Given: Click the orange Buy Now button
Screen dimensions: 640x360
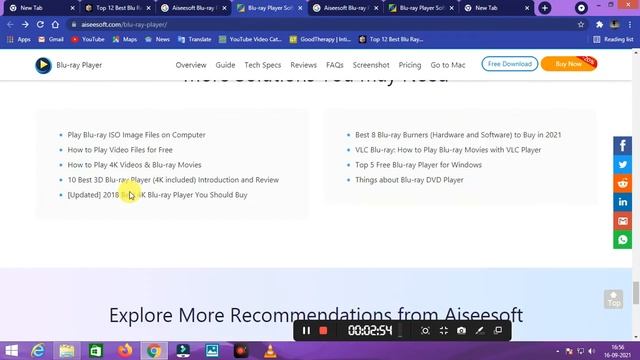Looking at the screenshot, I should click(x=569, y=64).
